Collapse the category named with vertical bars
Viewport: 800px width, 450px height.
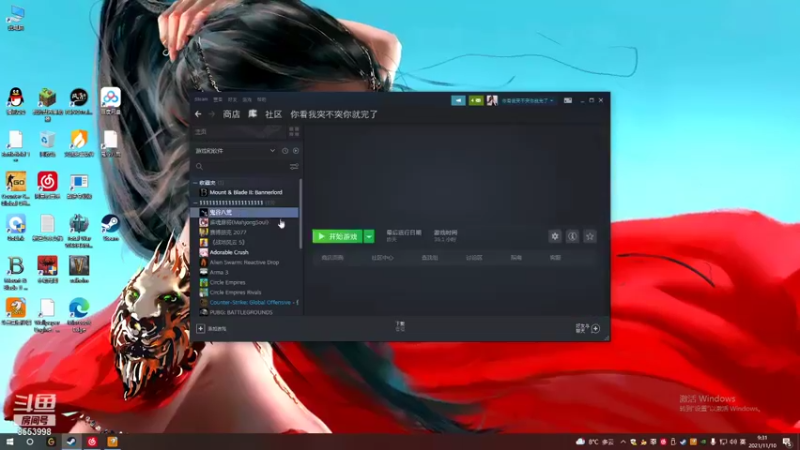point(195,203)
